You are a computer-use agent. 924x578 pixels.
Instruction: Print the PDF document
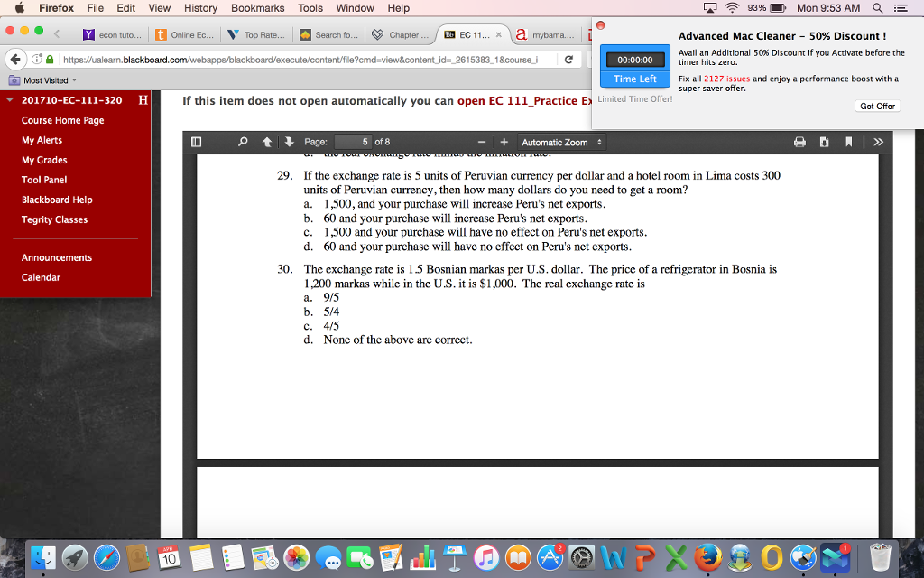pos(799,142)
